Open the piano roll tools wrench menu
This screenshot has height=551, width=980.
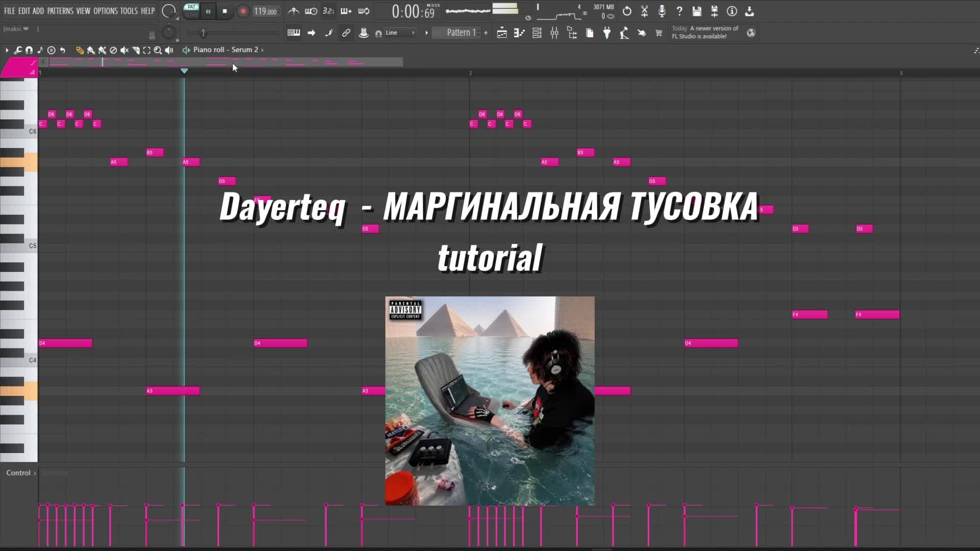(x=18, y=50)
